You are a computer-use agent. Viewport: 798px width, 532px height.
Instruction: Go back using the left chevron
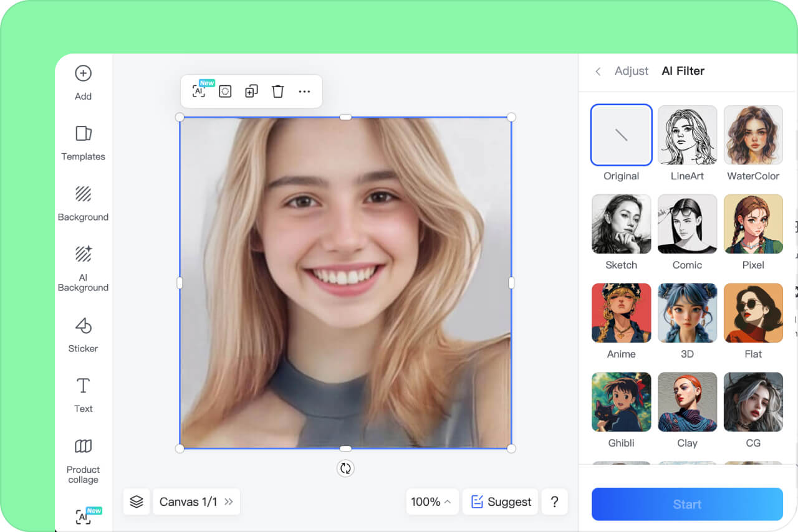click(598, 71)
